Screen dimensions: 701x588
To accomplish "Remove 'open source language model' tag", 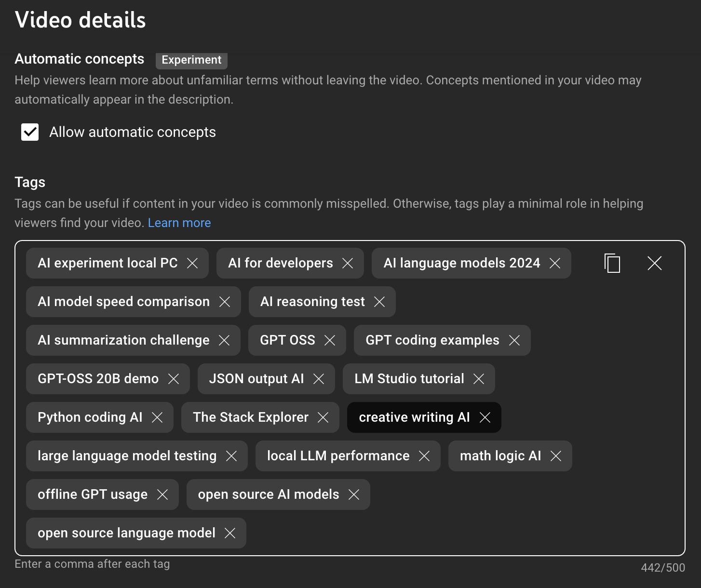I will point(230,533).
